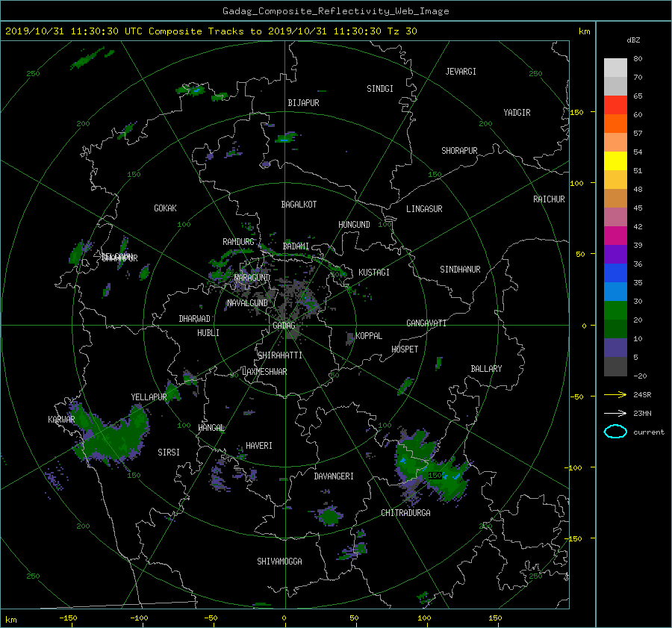672x628 pixels.
Task: Click the storm cell northeast of Chitradurga
Action: click(431, 465)
